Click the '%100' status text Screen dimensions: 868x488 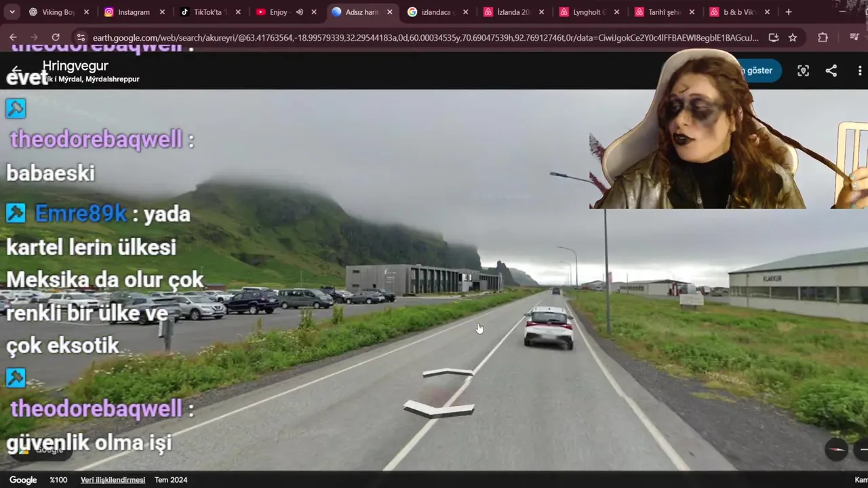coord(58,480)
